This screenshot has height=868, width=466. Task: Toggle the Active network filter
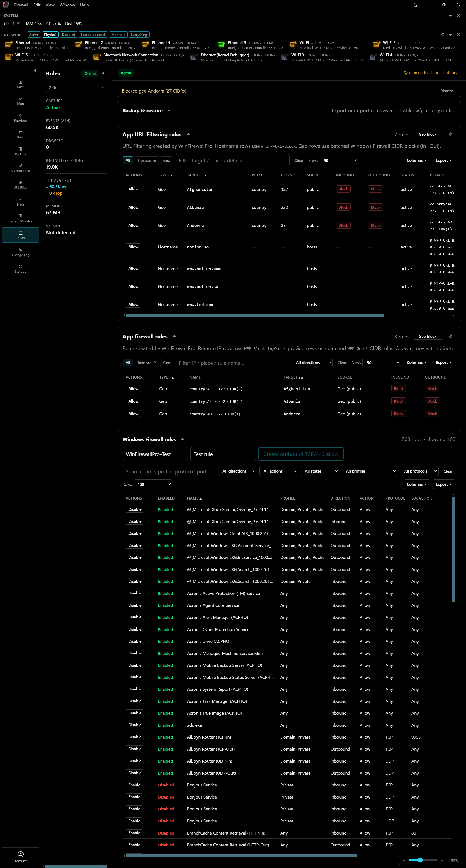[x=34, y=35]
